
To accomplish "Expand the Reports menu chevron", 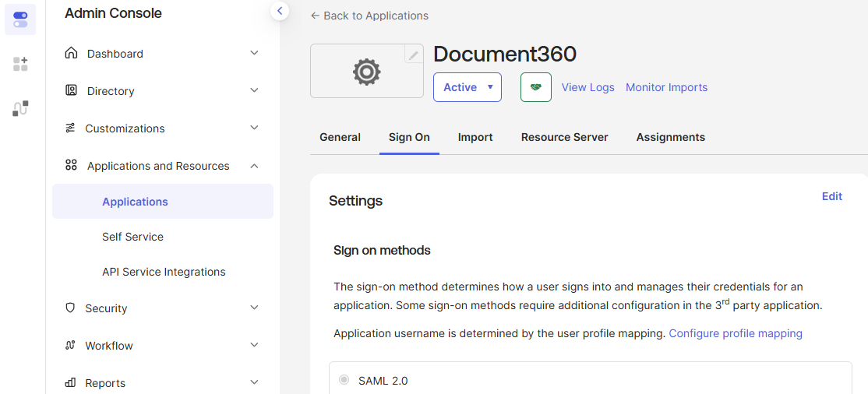I will point(254,382).
